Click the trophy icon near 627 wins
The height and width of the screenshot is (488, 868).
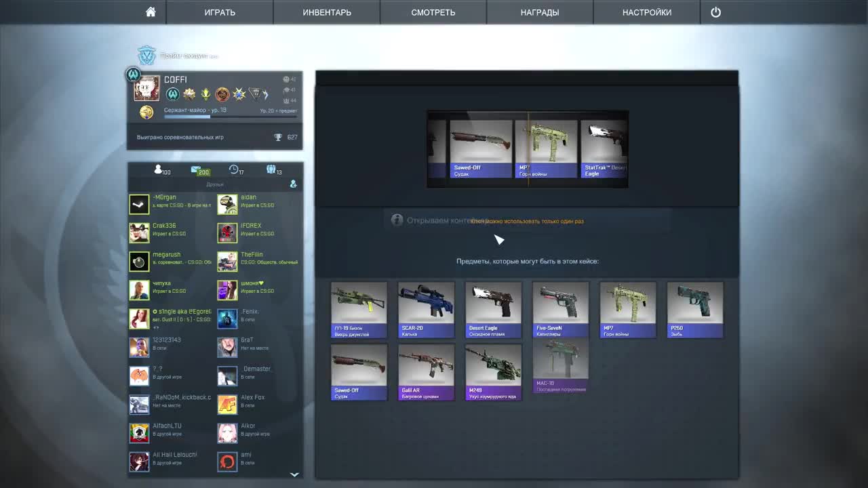pos(278,137)
